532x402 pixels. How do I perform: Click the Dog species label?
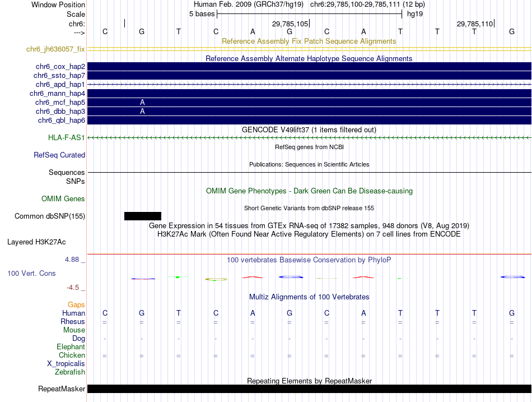coord(78,339)
